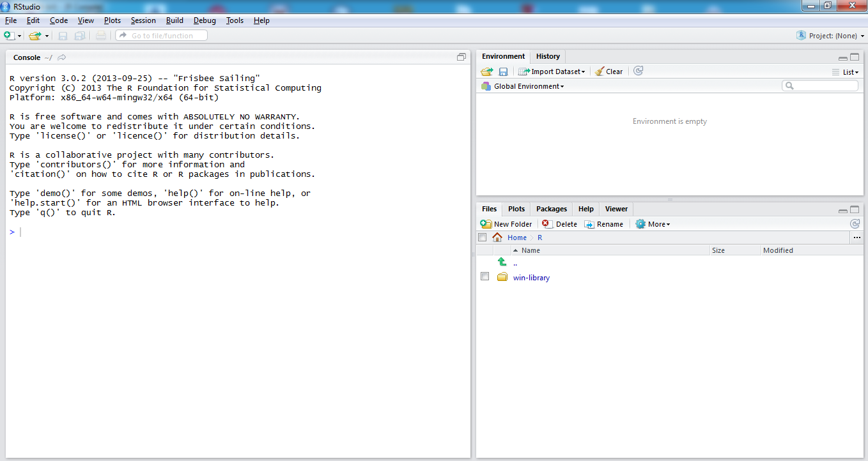
Task: Switch to the Files tab
Action: coord(490,209)
